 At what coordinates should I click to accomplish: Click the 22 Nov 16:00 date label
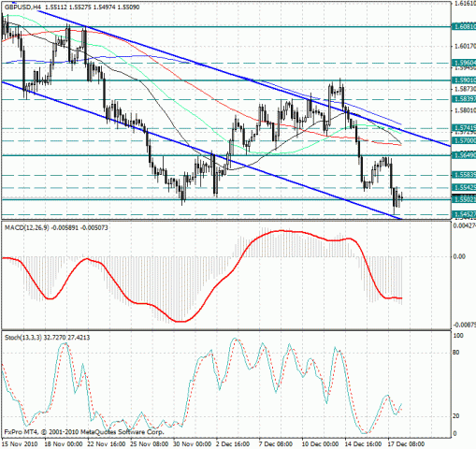click(107, 444)
